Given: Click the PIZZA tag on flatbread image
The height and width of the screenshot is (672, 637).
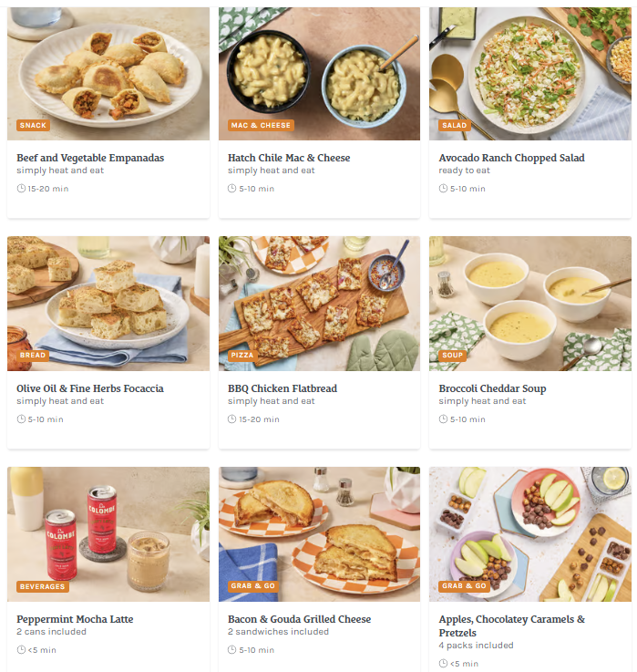Looking at the screenshot, I should [242, 355].
